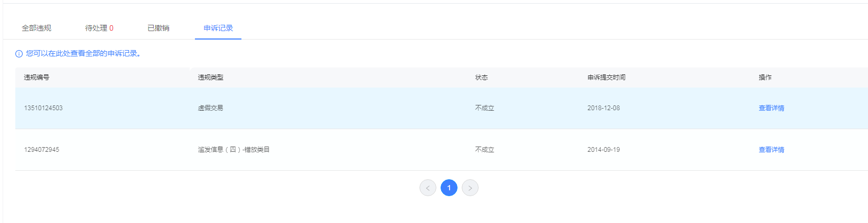The image size is (868, 223).
Task: Select violation number 13510124503 cell
Action: 43,108
